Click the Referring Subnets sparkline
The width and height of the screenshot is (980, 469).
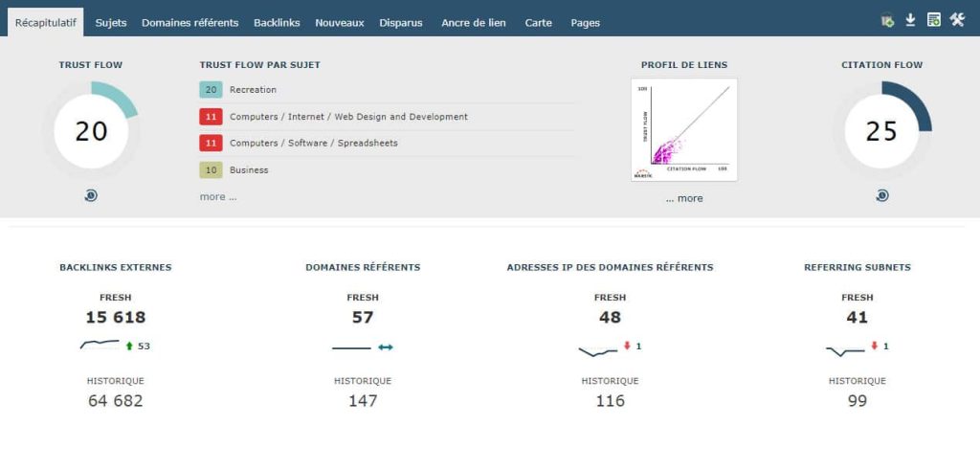point(846,351)
